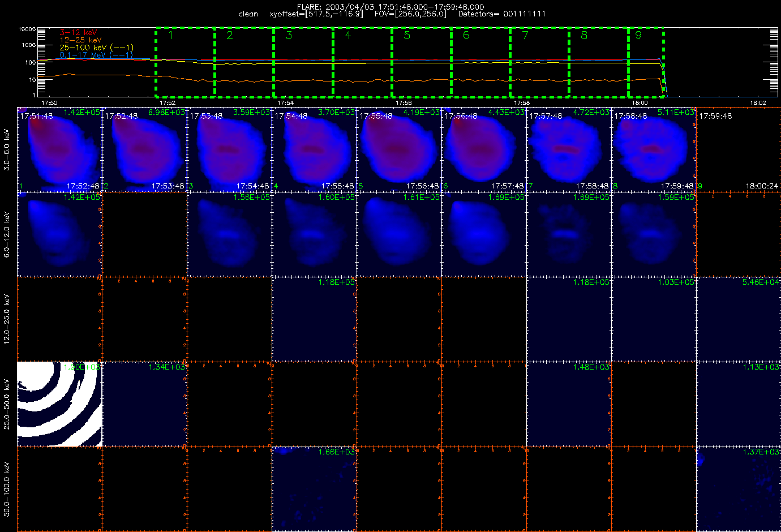This screenshot has width=781, height=532.
Task: Click the '18:00' time axis label
Action: pyautogui.click(x=640, y=103)
